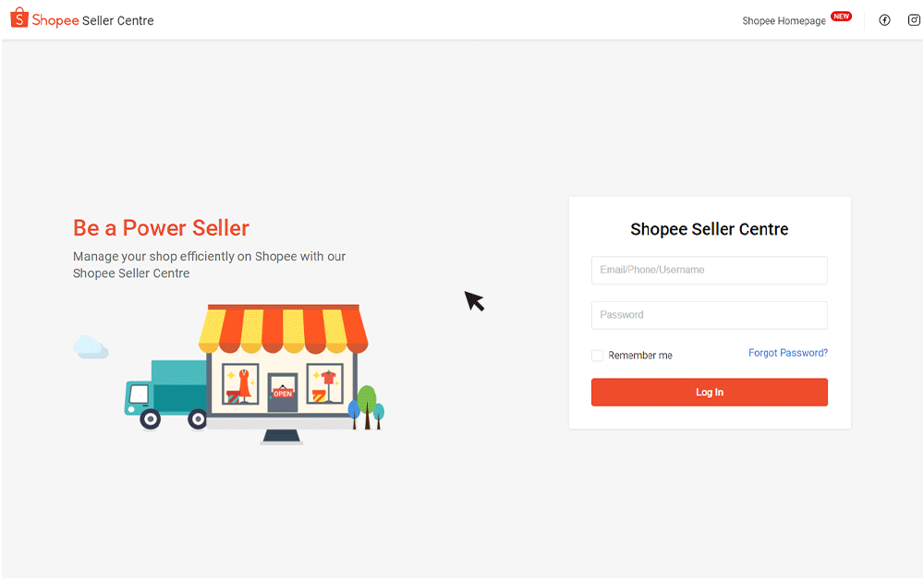The width and height of the screenshot is (924, 581).
Task: Click the delivery truck illustration
Action: click(x=165, y=394)
